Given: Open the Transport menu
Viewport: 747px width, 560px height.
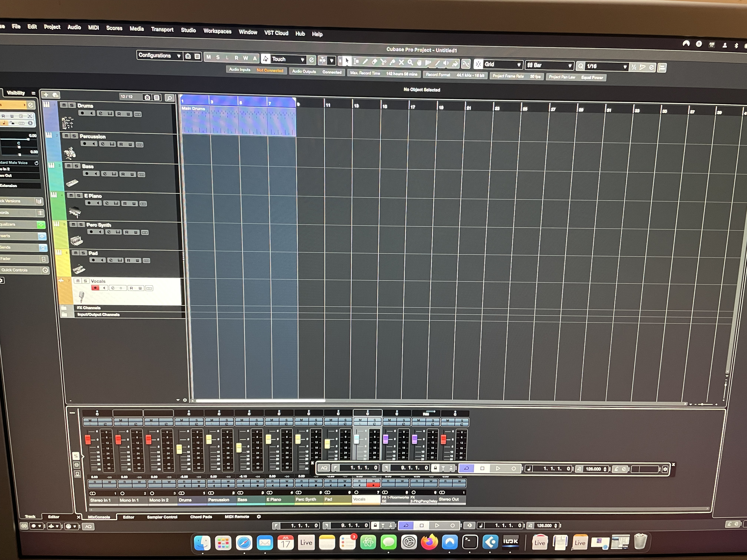Looking at the screenshot, I should pyautogui.click(x=162, y=29).
